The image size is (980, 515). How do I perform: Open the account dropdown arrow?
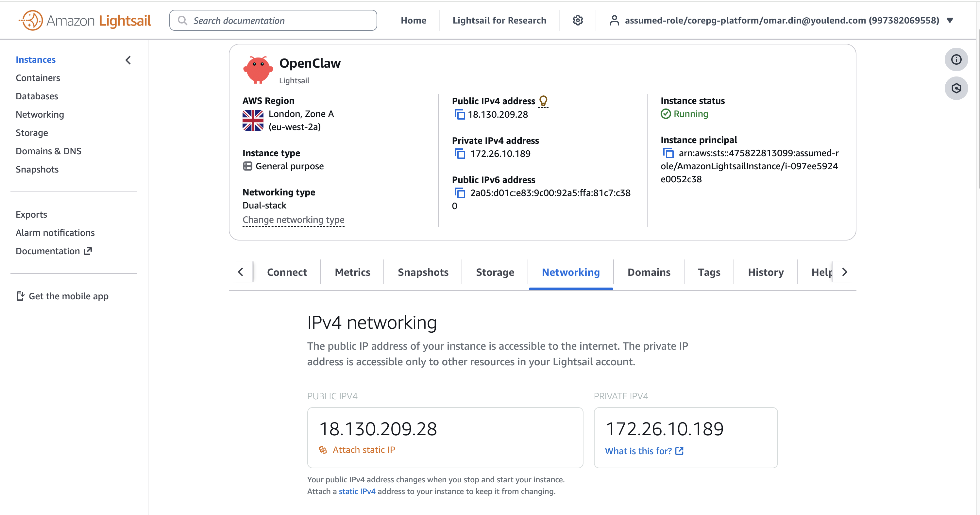950,20
